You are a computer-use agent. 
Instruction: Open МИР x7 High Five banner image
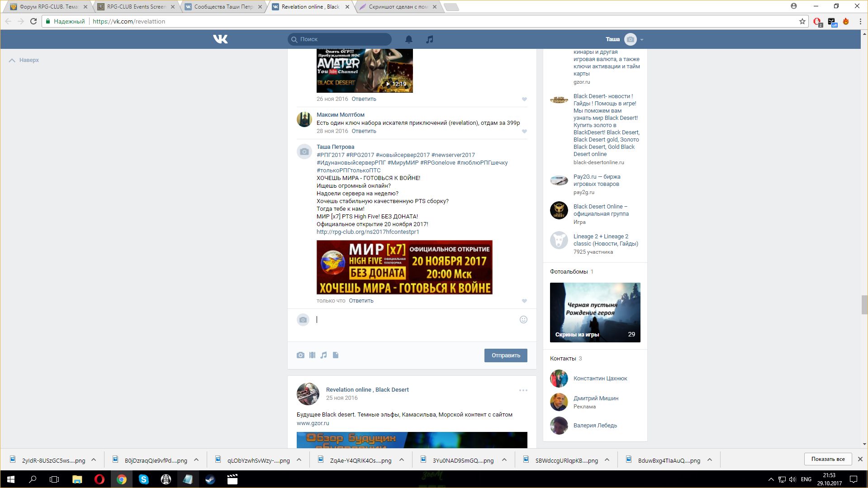[404, 267]
